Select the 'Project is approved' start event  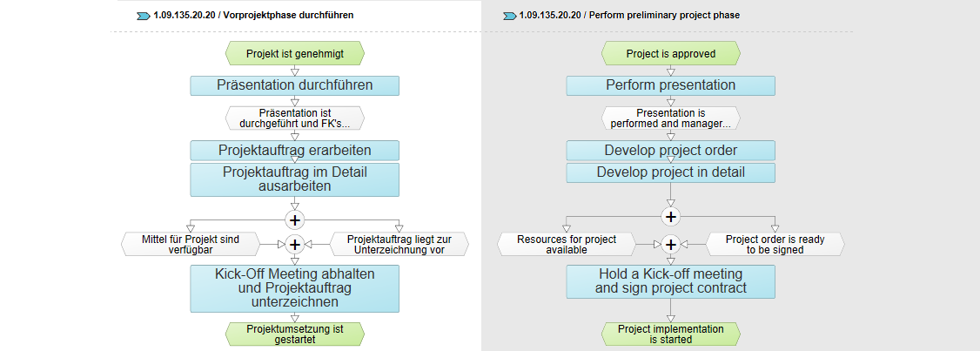(671, 54)
